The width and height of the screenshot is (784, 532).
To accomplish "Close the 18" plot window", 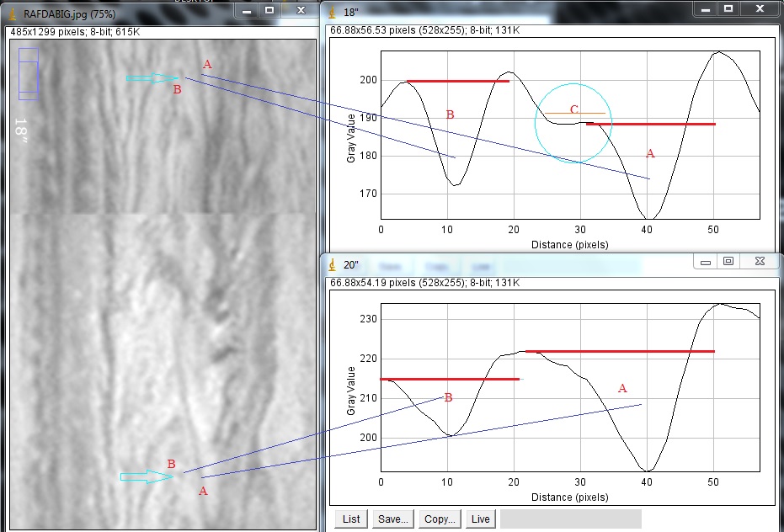I will point(760,9).
